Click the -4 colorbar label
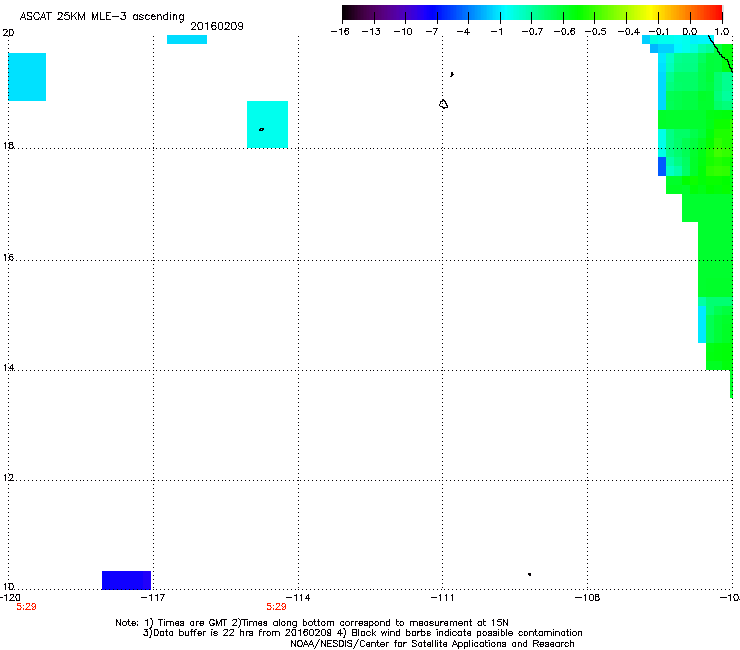740x650 pixels. pyautogui.click(x=463, y=32)
